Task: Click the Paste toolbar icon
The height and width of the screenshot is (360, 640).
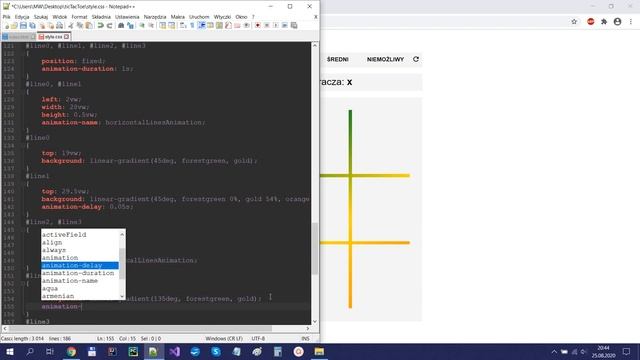Action: pos(89,26)
